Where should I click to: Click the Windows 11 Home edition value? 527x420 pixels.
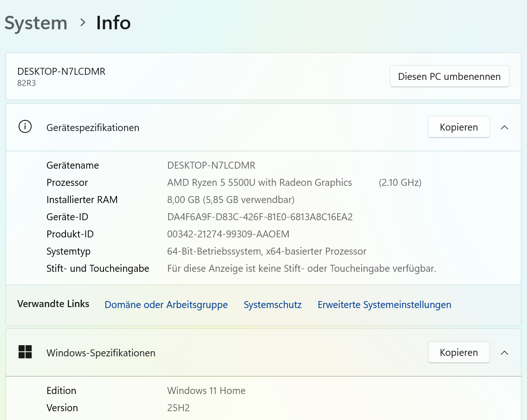tap(206, 391)
